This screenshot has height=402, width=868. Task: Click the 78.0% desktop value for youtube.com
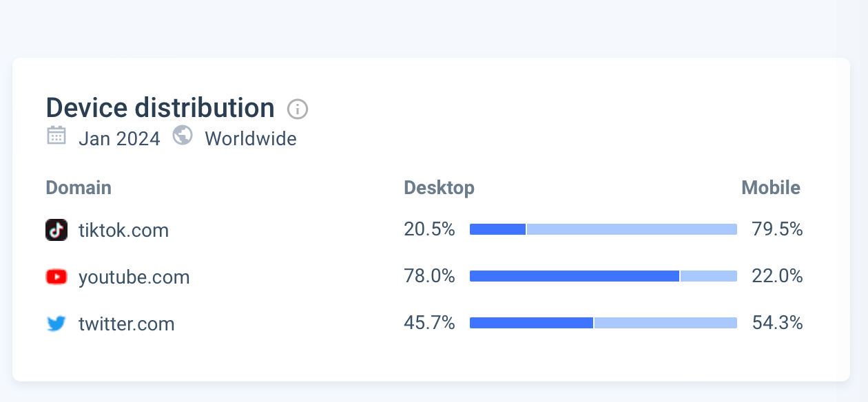pyautogui.click(x=429, y=277)
